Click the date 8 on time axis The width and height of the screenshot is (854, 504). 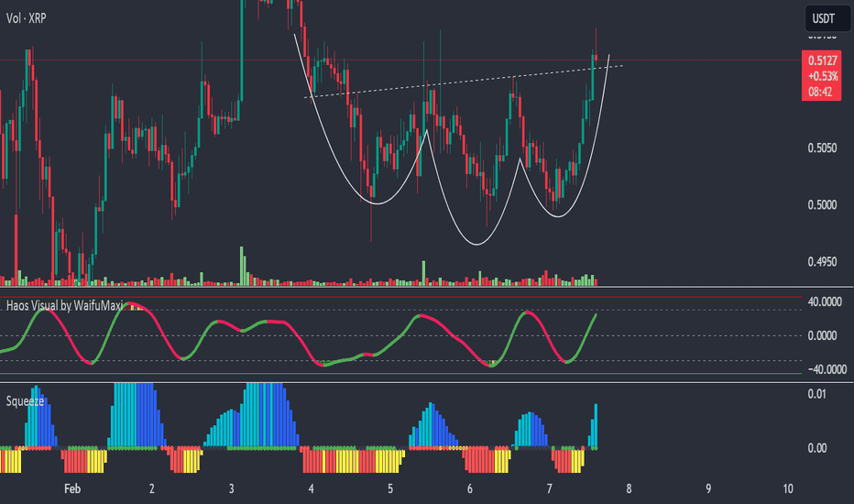click(x=630, y=488)
